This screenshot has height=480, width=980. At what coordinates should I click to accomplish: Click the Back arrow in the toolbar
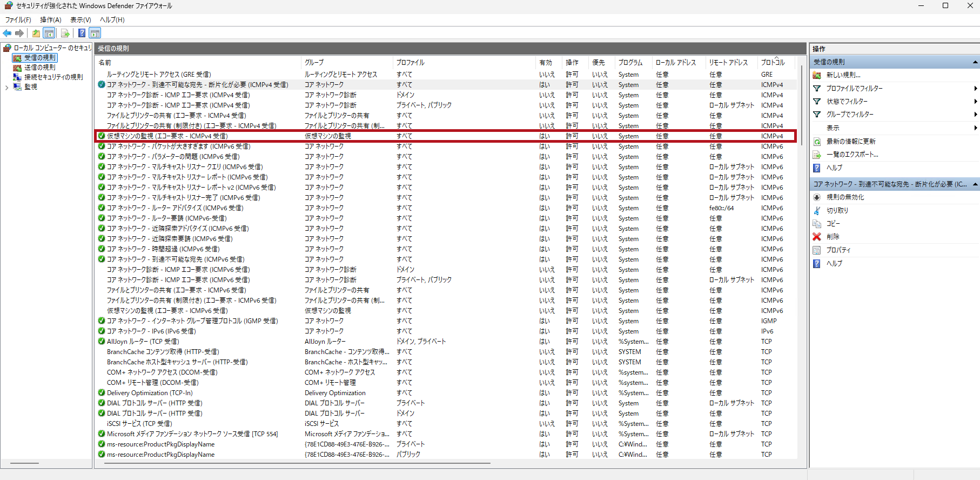pyautogui.click(x=8, y=34)
